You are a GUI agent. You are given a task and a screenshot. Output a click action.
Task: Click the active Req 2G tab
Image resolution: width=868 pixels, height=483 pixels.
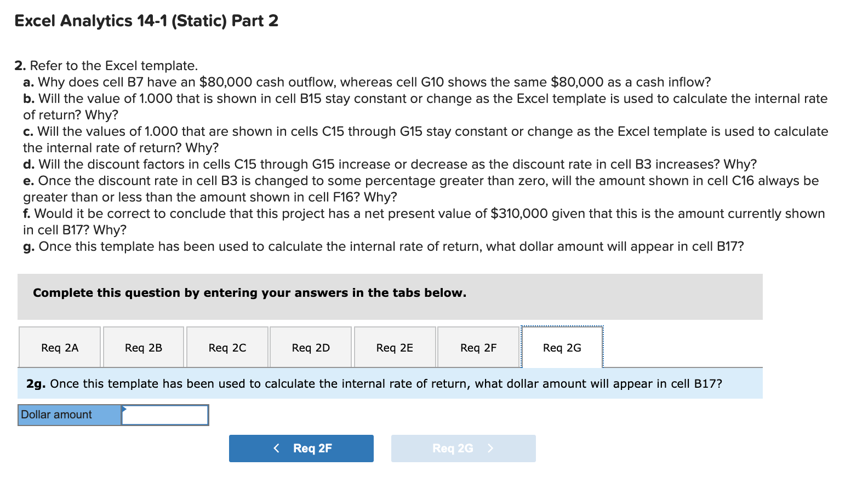click(561, 347)
